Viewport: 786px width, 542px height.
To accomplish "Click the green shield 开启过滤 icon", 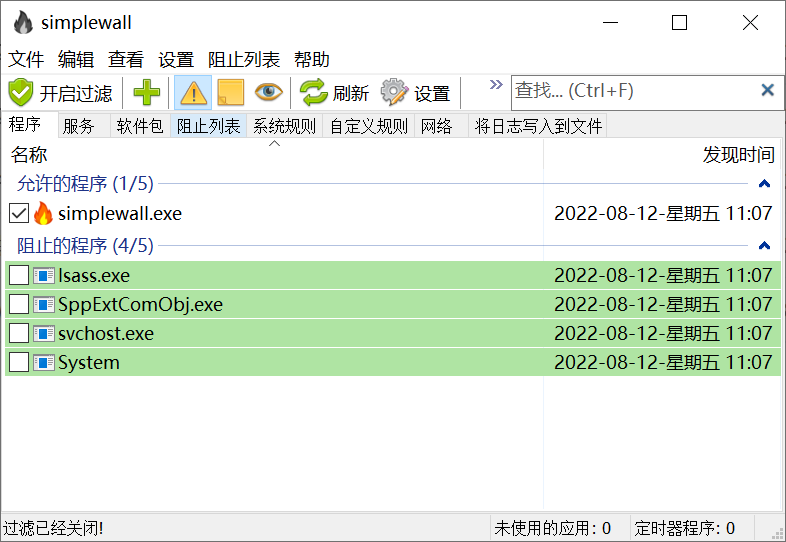I will [21, 93].
